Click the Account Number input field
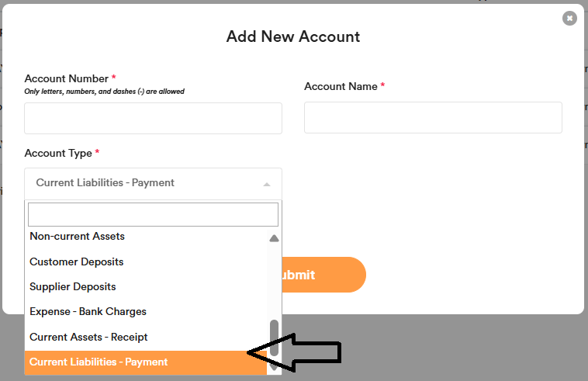588x381 pixels. tap(153, 119)
